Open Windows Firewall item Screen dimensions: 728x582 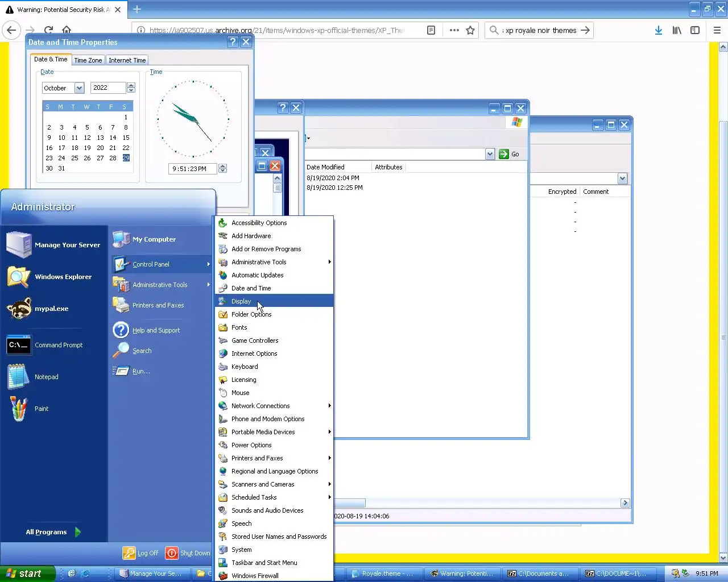[x=275, y=576]
